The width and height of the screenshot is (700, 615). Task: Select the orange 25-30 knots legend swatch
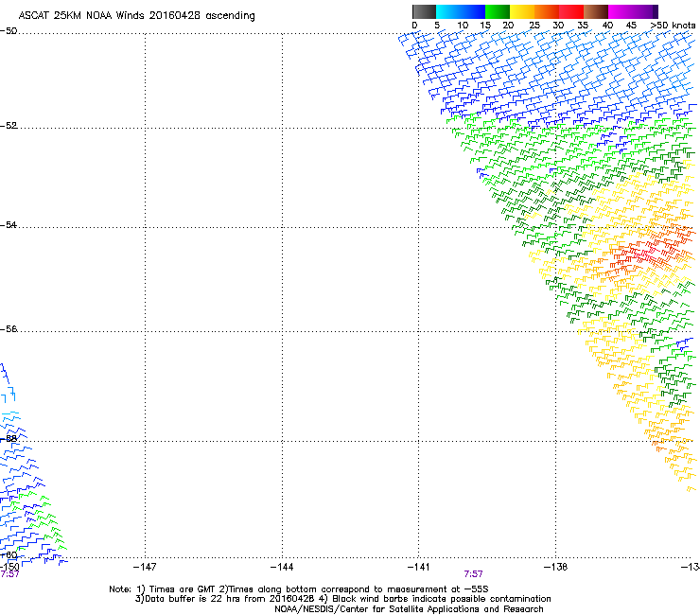(547, 11)
